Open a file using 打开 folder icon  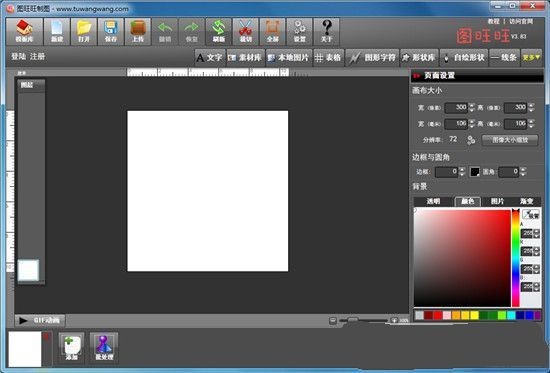[x=84, y=32]
